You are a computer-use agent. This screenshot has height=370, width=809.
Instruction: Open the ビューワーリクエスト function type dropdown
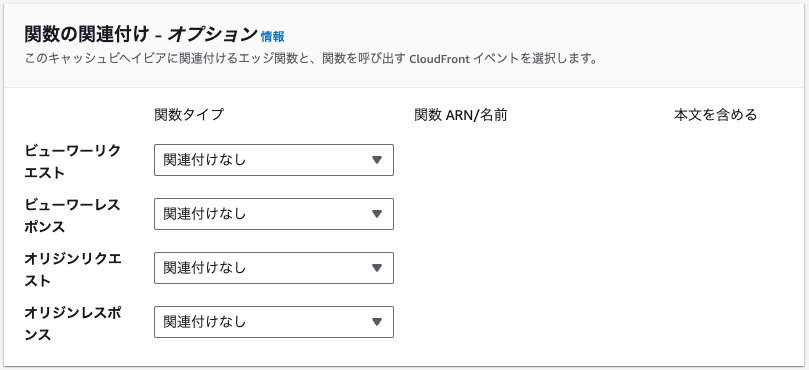pyautogui.click(x=274, y=160)
